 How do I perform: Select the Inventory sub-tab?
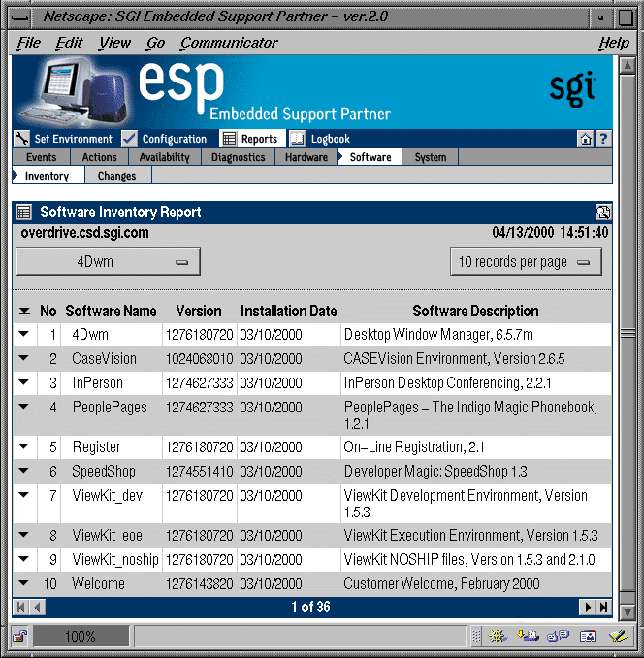(48, 176)
